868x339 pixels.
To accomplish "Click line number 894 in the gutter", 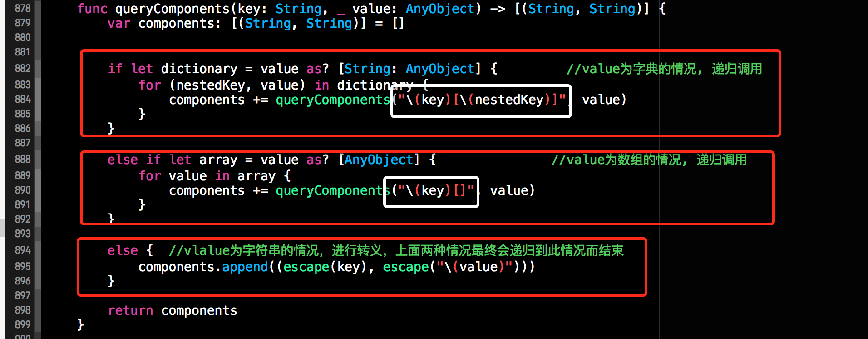I will (x=22, y=250).
